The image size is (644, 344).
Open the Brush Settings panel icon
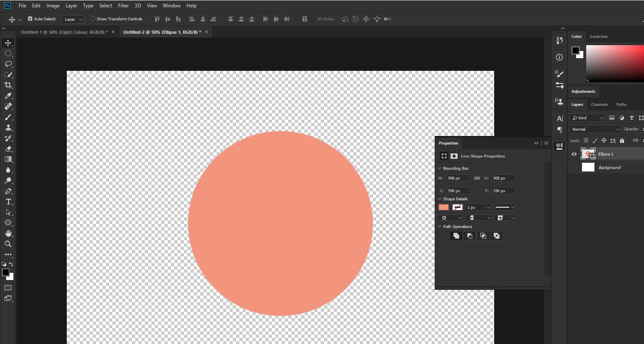tap(559, 74)
